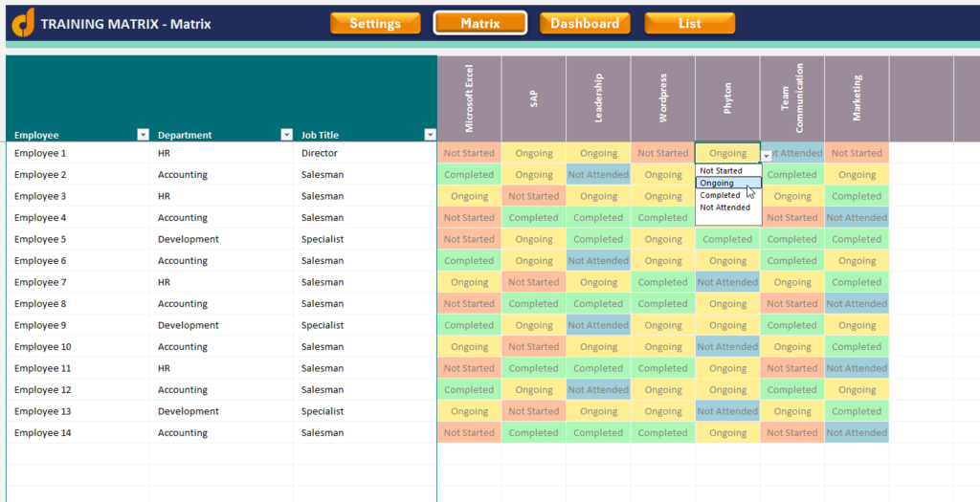
Task: Click Employee 11's SAP Completed cell
Action: [534, 368]
